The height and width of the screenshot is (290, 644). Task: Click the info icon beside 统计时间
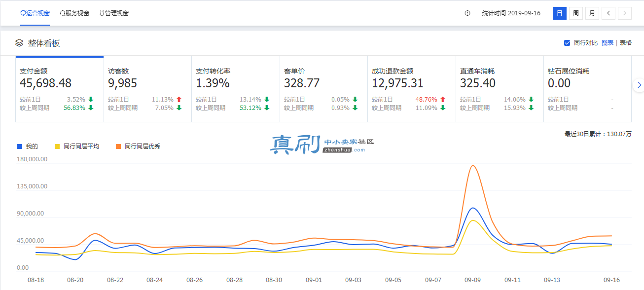tap(467, 13)
